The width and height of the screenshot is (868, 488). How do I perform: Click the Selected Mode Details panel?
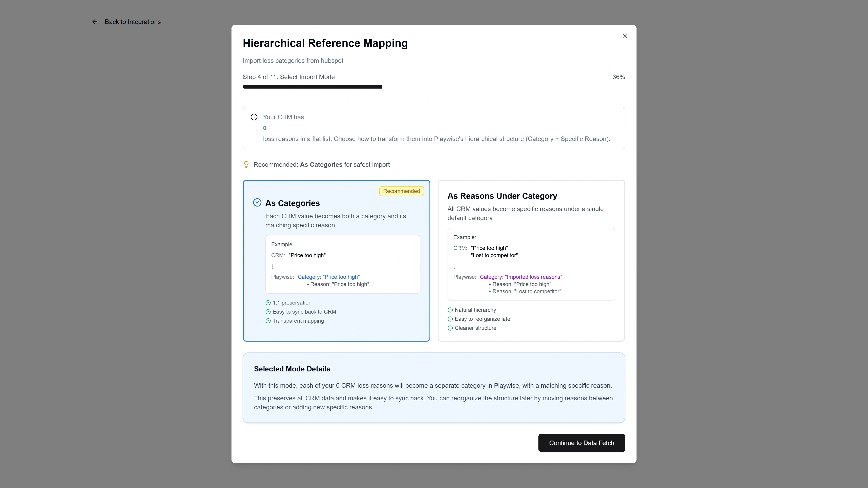pyautogui.click(x=433, y=388)
